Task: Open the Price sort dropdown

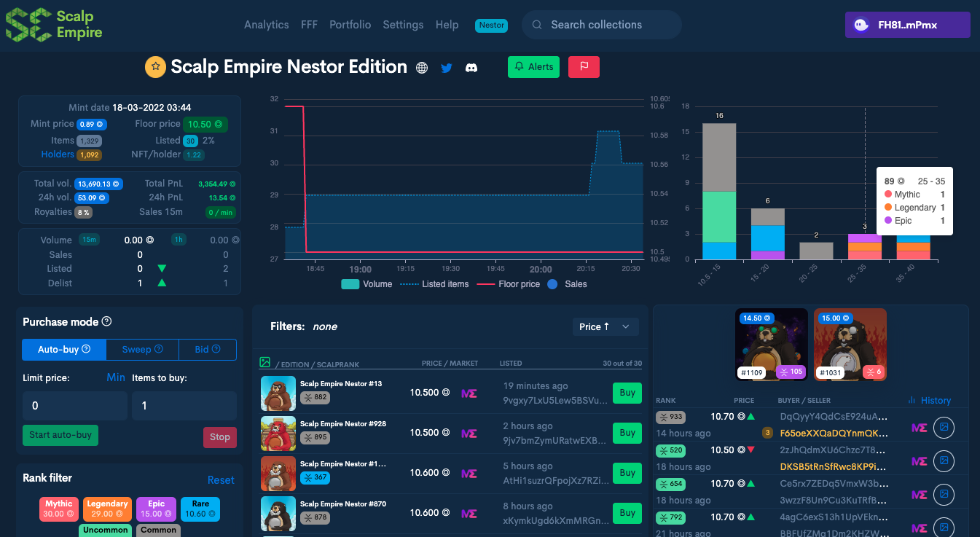Action: pyautogui.click(x=605, y=327)
